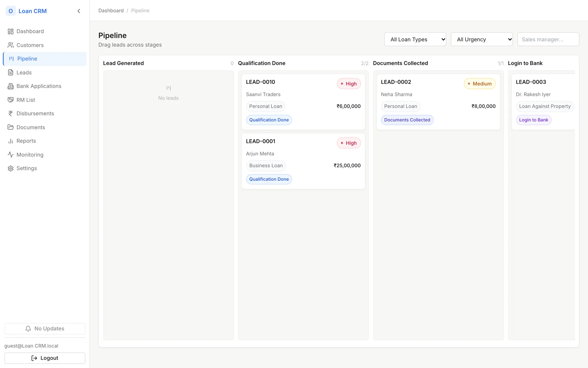Click the ₹25,00,000 amount on LEAD-0001
The height and width of the screenshot is (368, 588).
[347, 165]
